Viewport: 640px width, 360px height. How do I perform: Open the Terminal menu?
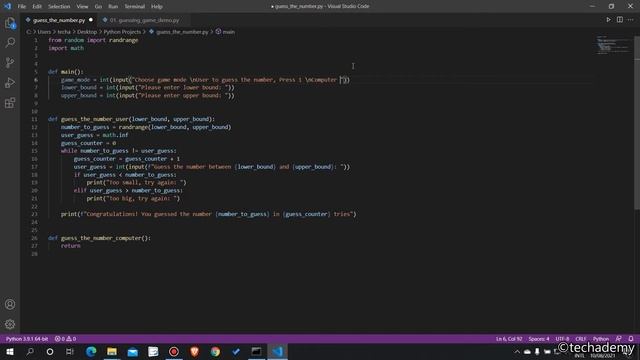(134, 7)
